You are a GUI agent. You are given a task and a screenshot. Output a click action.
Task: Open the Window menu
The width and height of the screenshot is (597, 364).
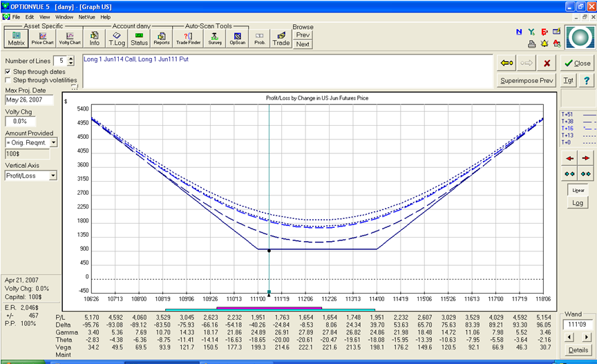pyautogui.click(x=64, y=17)
